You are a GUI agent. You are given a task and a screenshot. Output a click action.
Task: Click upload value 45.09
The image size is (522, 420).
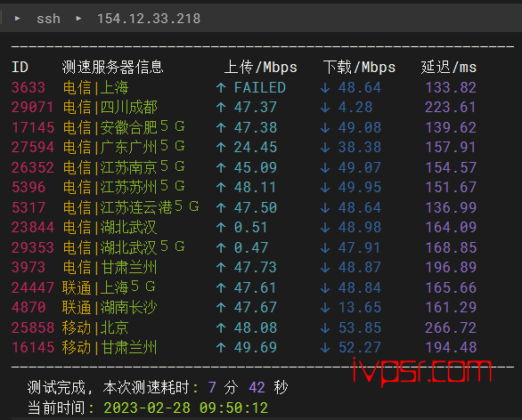pyautogui.click(x=256, y=167)
